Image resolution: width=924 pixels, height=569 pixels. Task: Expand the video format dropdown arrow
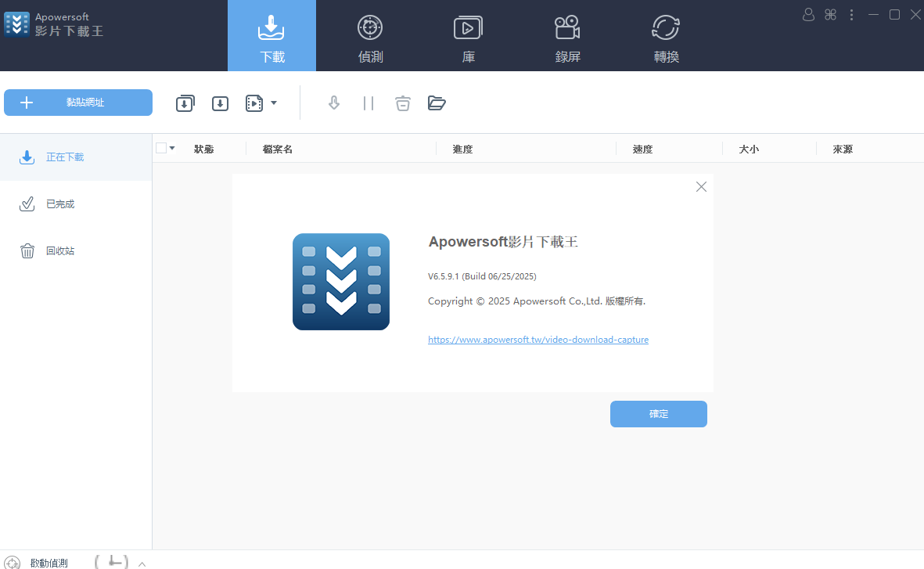coord(273,103)
